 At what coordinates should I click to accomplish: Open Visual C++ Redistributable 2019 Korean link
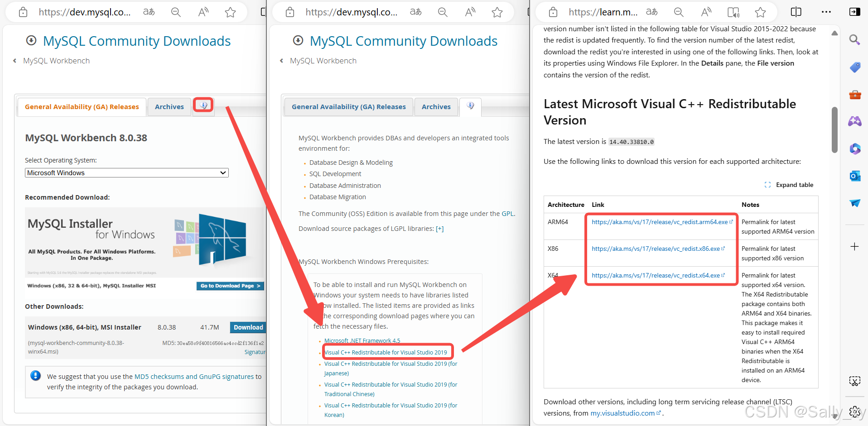click(391, 410)
